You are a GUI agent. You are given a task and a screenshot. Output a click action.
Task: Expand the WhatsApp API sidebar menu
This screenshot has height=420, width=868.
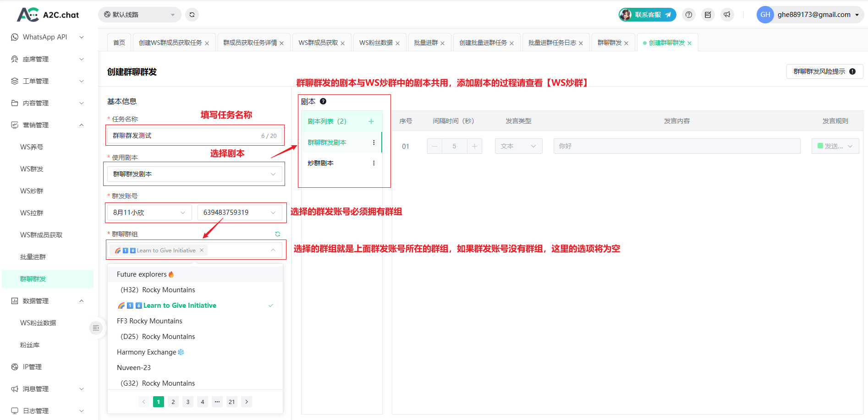pos(48,37)
